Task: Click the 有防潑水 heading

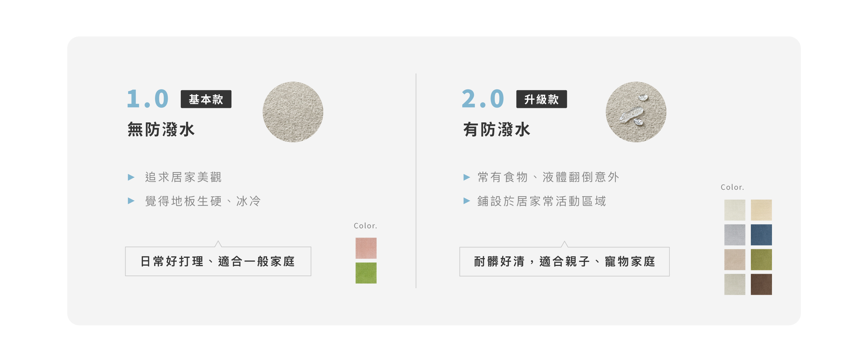Action: pyautogui.click(x=497, y=130)
